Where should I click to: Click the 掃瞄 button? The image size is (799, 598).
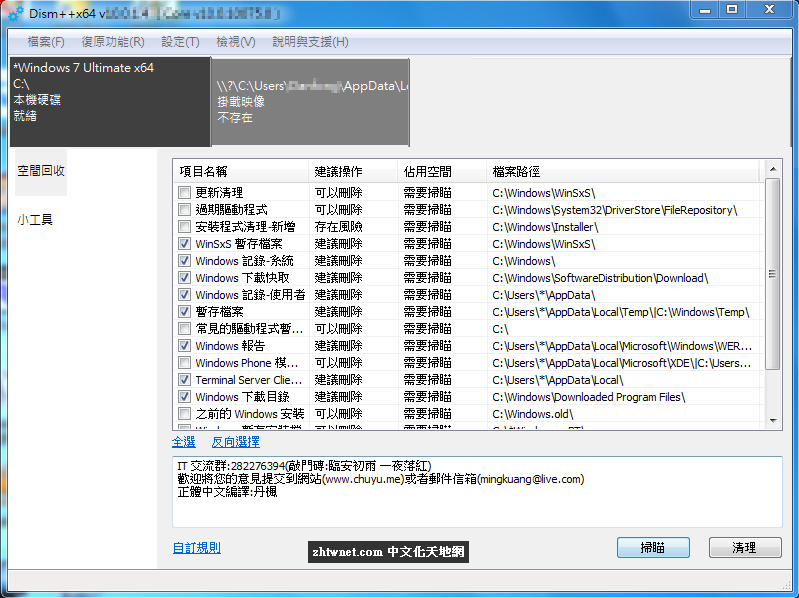pos(653,548)
